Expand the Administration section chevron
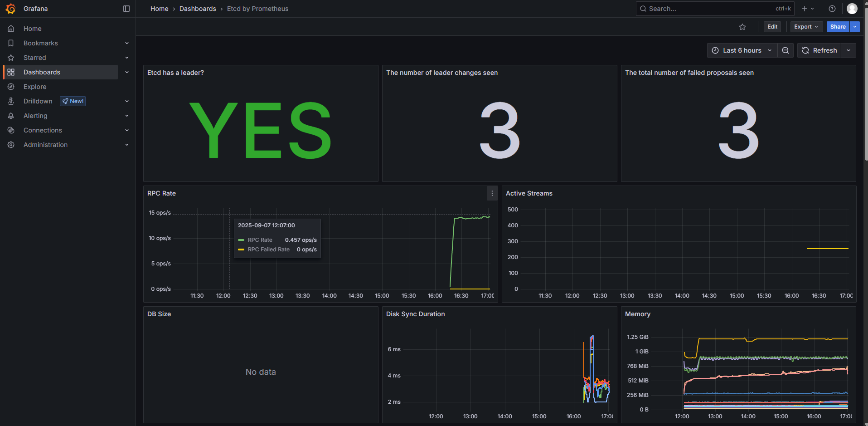 [127, 145]
